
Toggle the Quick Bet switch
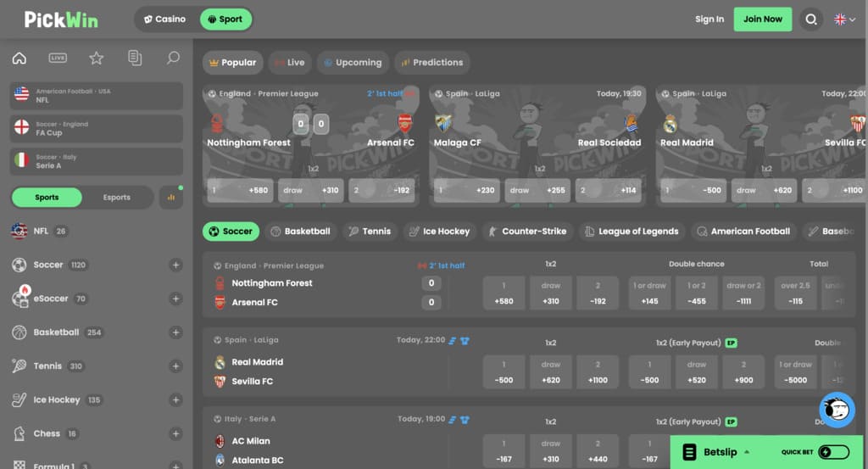coord(834,452)
